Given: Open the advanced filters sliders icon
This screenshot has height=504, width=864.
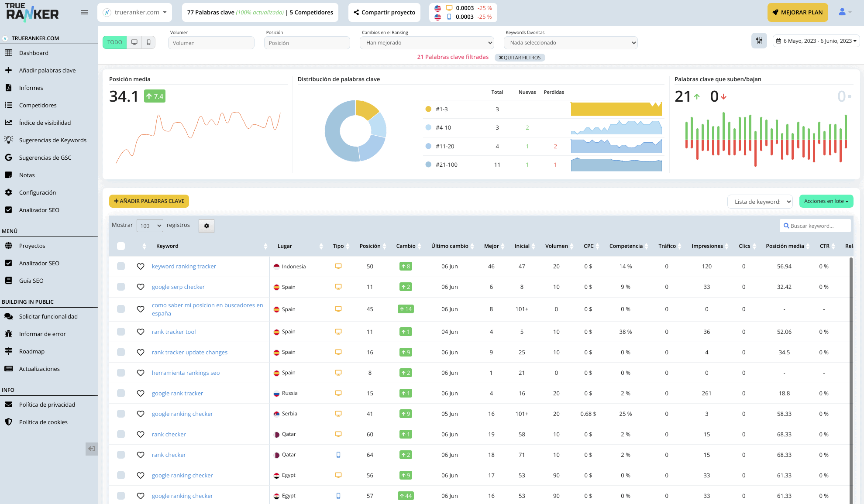Looking at the screenshot, I should point(759,41).
